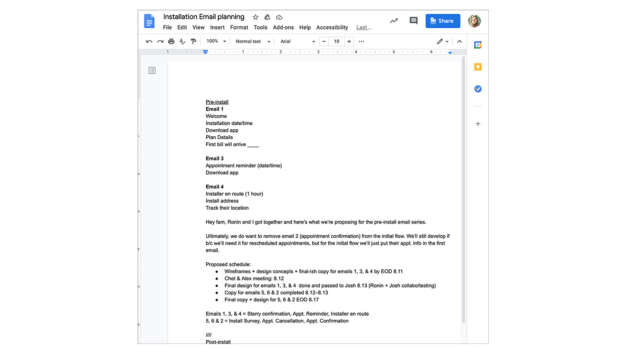Run spelling and grammar check icon

tap(182, 42)
